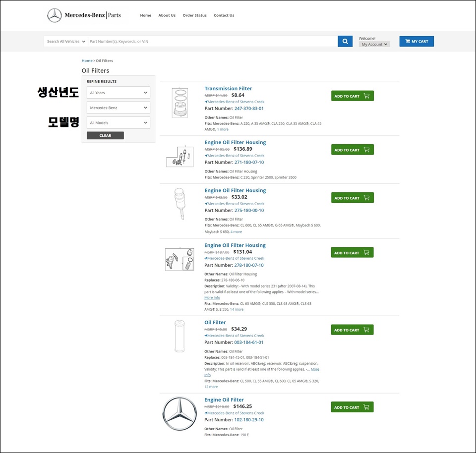Show 14 more fitments for part 278-180-07-10

point(237,309)
